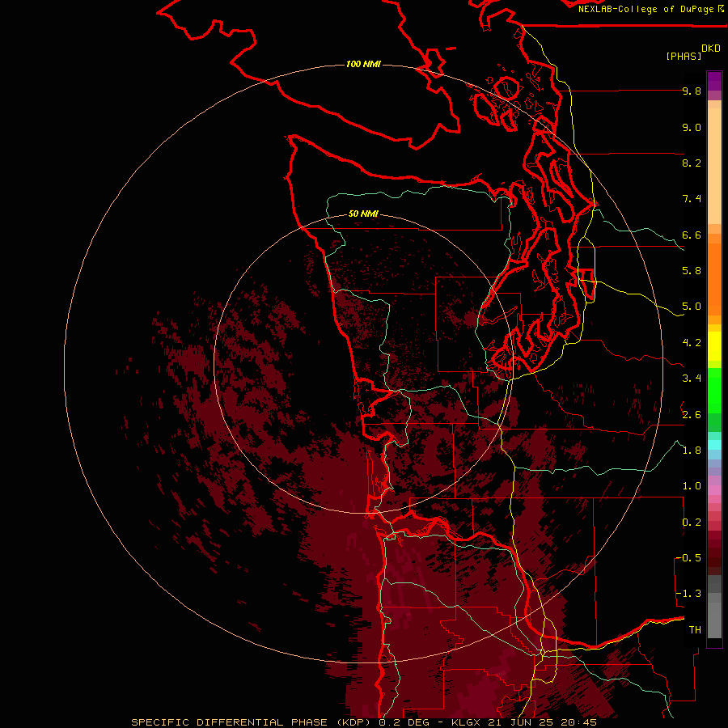This screenshot has height=728, width=728.
Task: Click the Specific Differential Phase KLGX caption
Action: tap(363, 722)
